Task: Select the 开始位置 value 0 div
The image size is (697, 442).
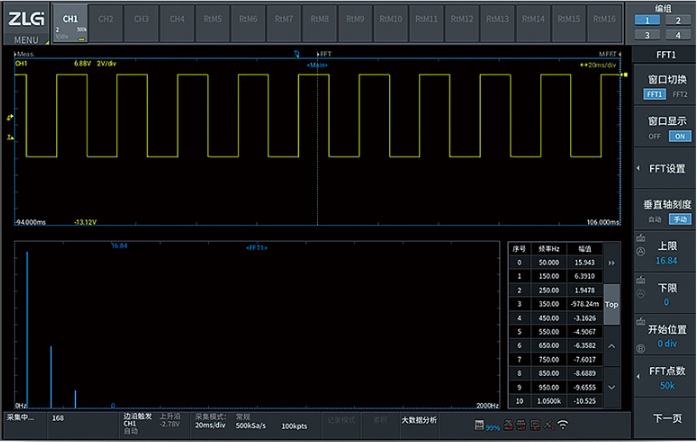Action: click(667, 343)
